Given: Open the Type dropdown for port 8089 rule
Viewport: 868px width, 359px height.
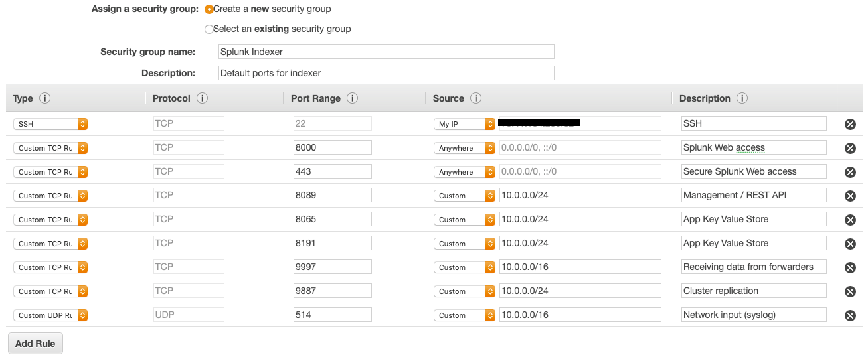Looking at the screenshot, I should 50,196.
